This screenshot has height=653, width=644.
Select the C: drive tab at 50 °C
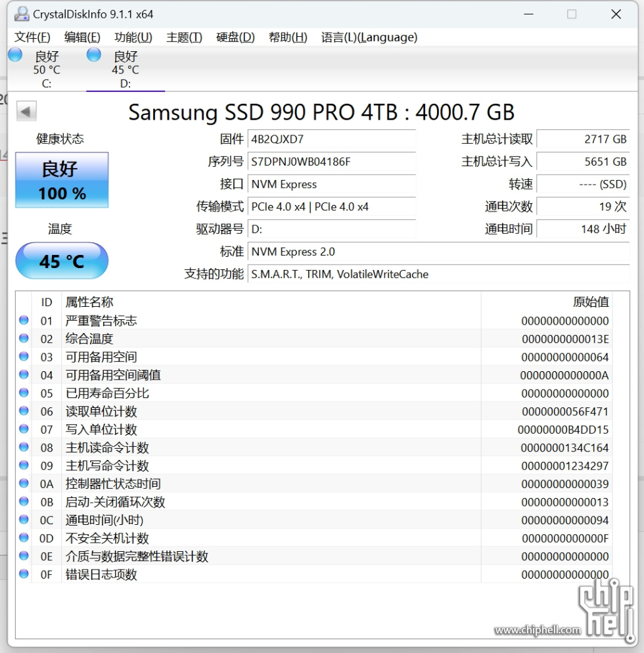click(x=47, y=69)
